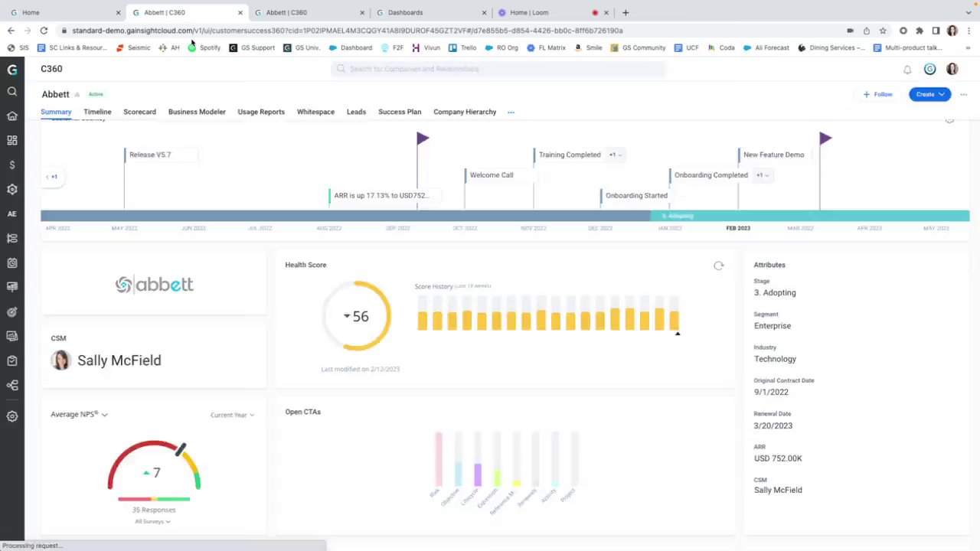Expand +1 next to Training Completed
980x551 pixels.
616,155
